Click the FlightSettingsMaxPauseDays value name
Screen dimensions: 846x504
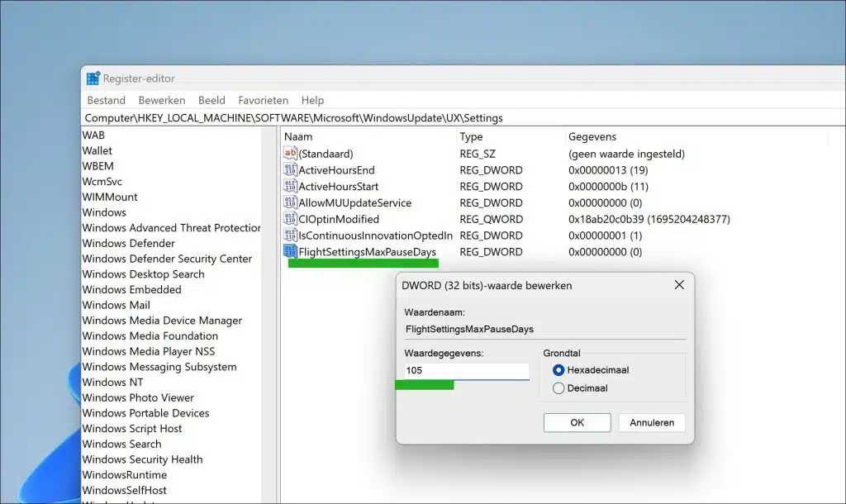click(x=368, y=252)
